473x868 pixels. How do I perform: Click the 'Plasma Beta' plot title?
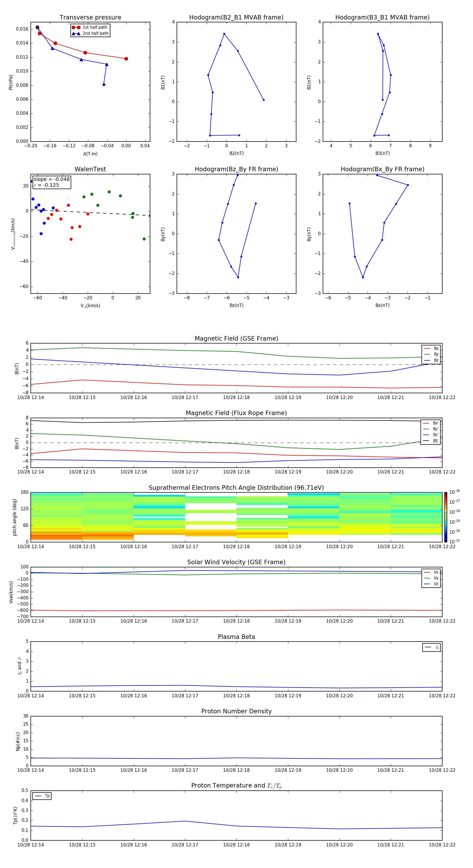pyautogui.click(x=236, y=637)
